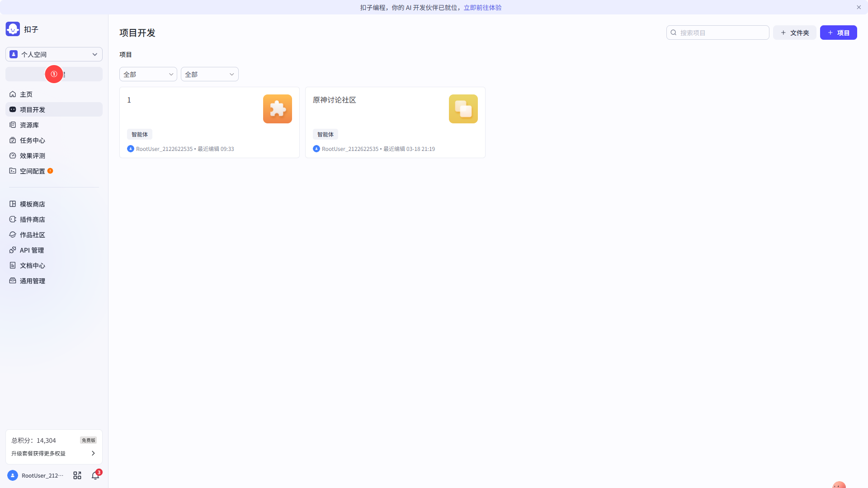The height and width of the screenshot is (488, 868).
Task: Click the red numbered circle badge
Action: (54, 74)
